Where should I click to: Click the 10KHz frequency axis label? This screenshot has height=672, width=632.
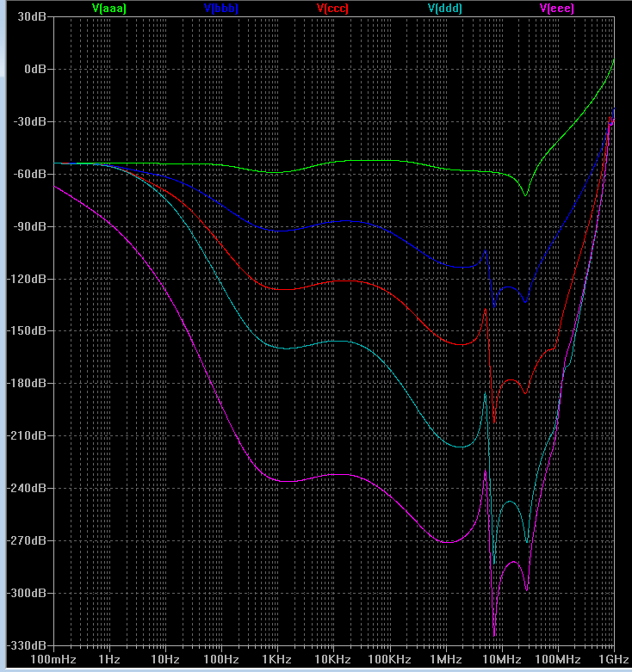(x=333, y=659)
